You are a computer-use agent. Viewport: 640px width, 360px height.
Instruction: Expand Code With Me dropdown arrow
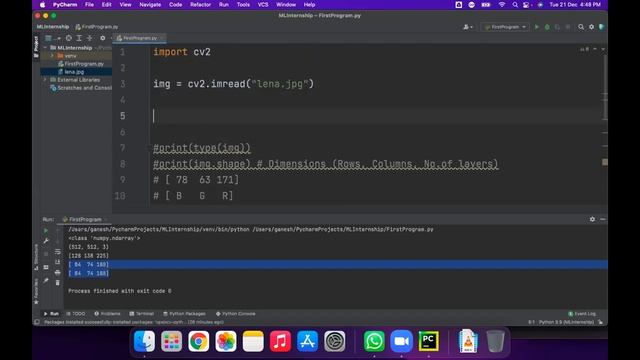click(x=472, y=27)
